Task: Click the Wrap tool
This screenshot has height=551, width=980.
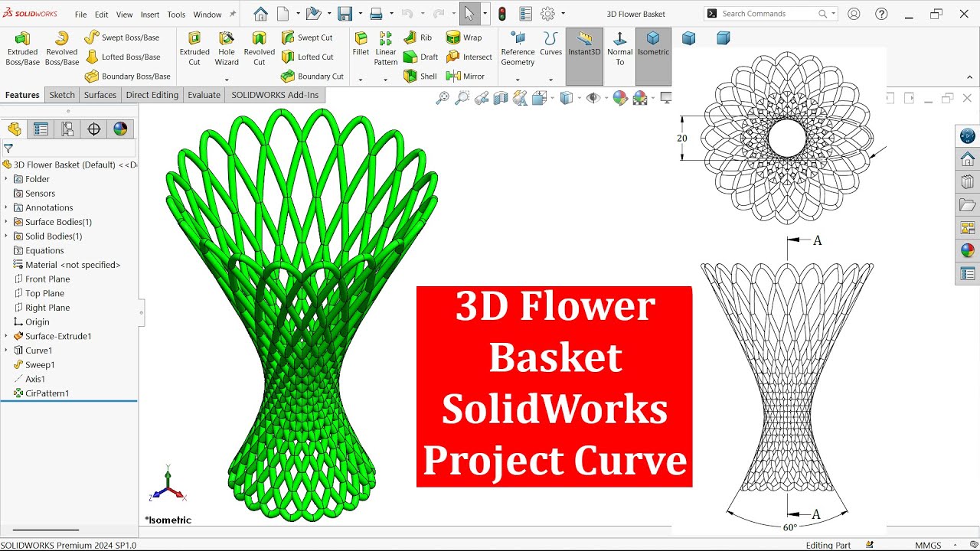Action: 464,37
